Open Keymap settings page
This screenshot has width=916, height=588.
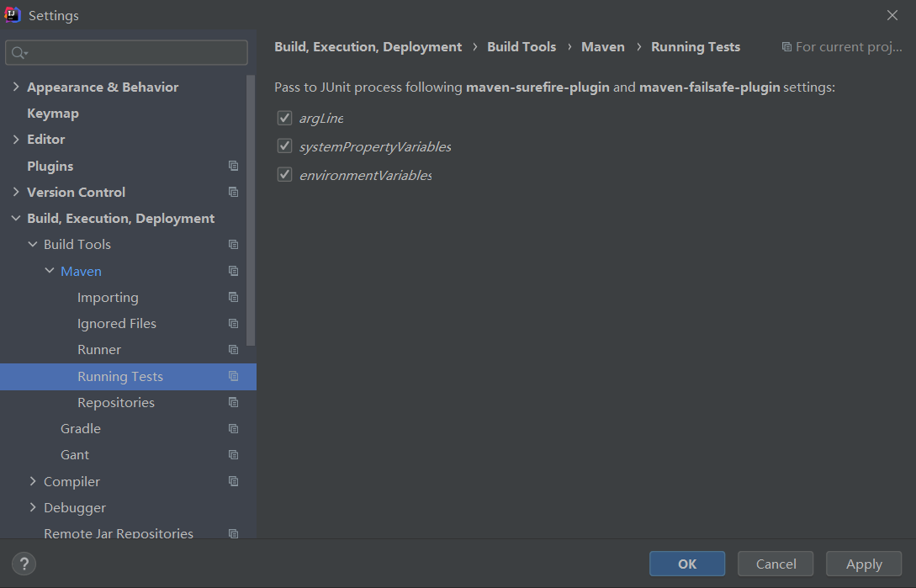(x=53, y=114)
